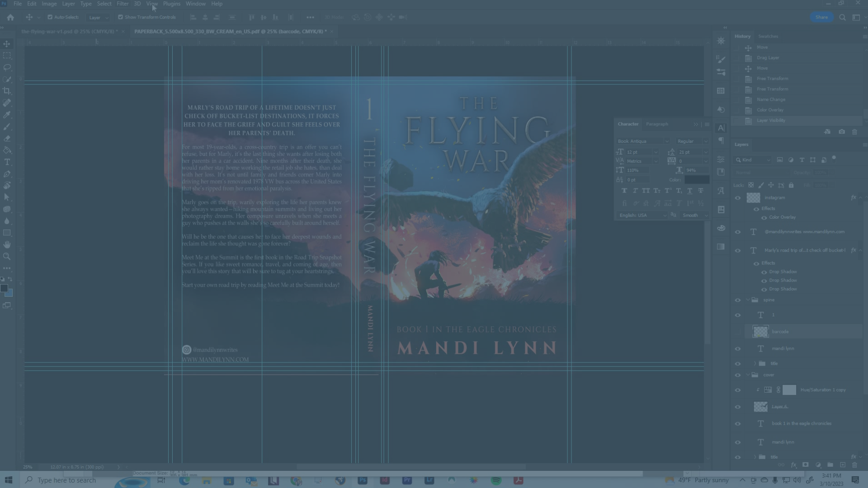Click the foreground color swatch in toolbar

tap(4, 288)
